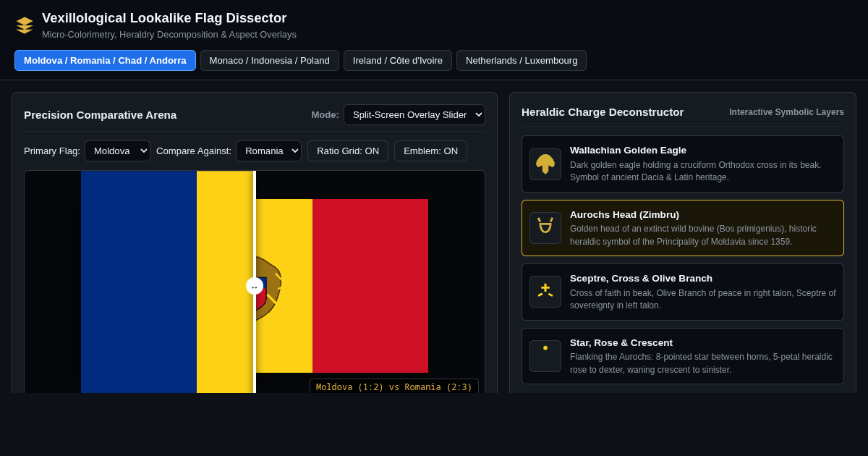This screenshot has height=456, width=868.
Task: Click the stacked layers app logo icon
Action: pyautogui.click(x=25, y=25)
